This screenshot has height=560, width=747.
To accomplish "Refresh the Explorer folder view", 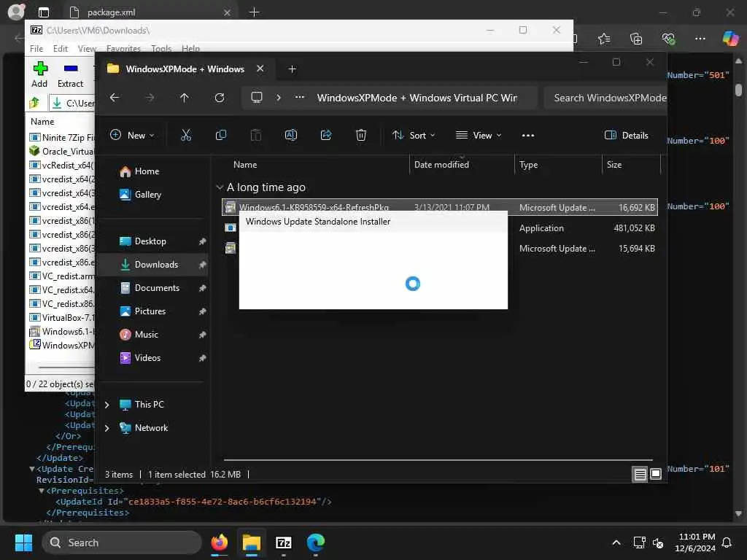I will click(x=219, y=98).
